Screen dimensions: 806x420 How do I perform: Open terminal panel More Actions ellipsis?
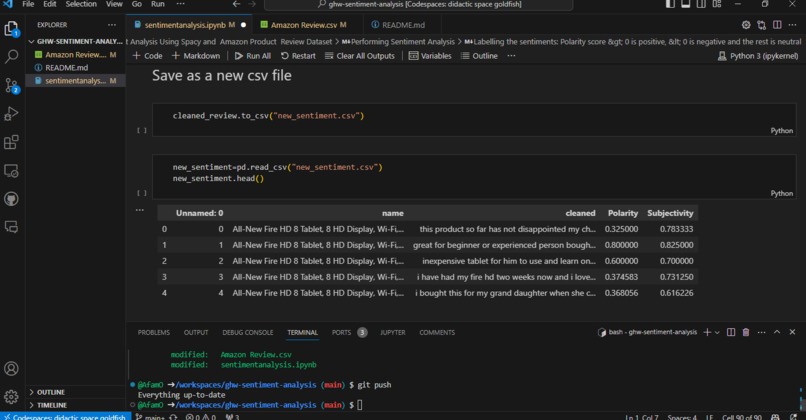(761, 332)
